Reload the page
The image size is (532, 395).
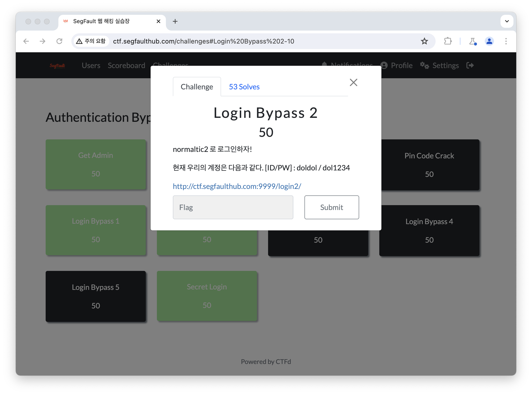(59, 41)
